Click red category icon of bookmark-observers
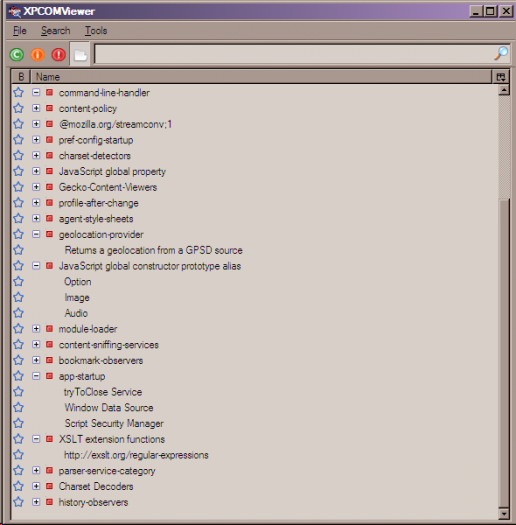Screen dimensions: 516x525 pyautogui.click(x=50, y=360)
